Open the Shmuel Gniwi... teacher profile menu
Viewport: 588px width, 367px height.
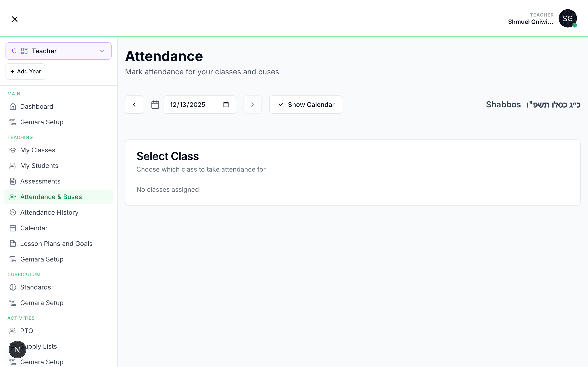pos(530,22)
